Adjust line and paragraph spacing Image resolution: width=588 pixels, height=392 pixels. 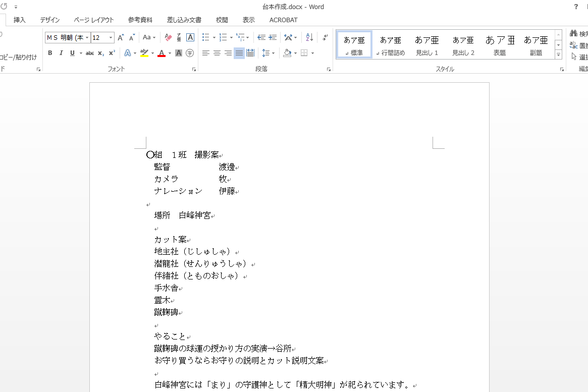click(x=266, y=53)
